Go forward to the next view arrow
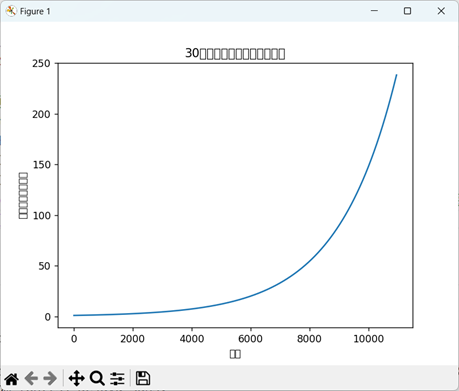Image resolution: width=459 pixels, height=391 pixels. coord(50,378)
